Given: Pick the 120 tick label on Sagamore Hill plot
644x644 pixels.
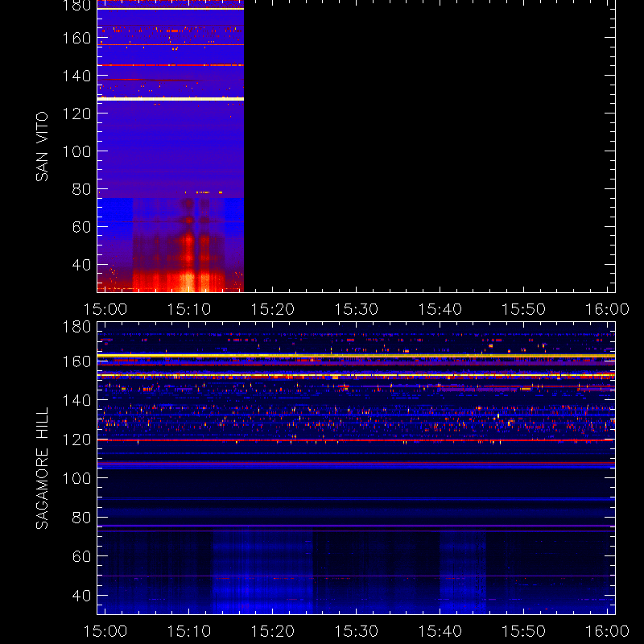Looking at the screenshot, I should point(76,440).
